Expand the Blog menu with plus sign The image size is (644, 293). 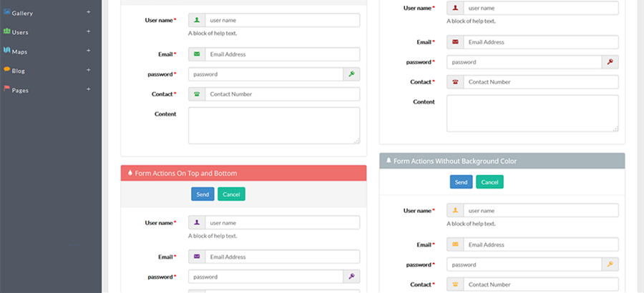[x=88, y=70]
